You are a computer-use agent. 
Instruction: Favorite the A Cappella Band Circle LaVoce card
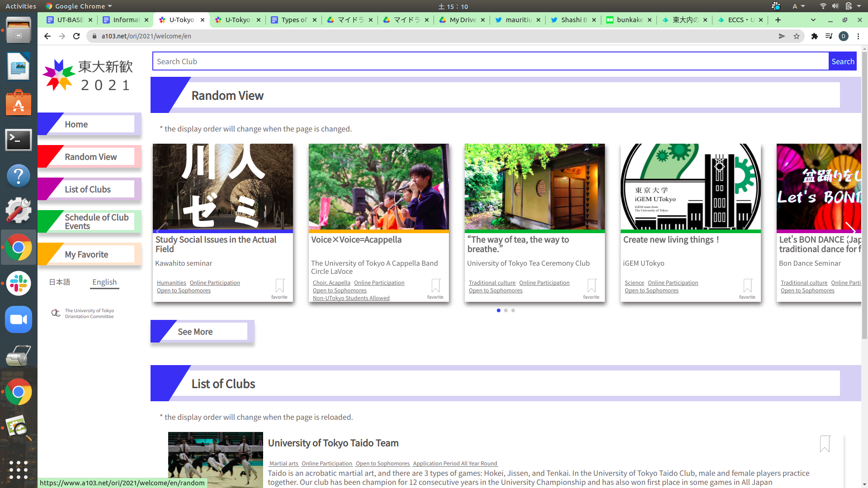tap(435, 288)
